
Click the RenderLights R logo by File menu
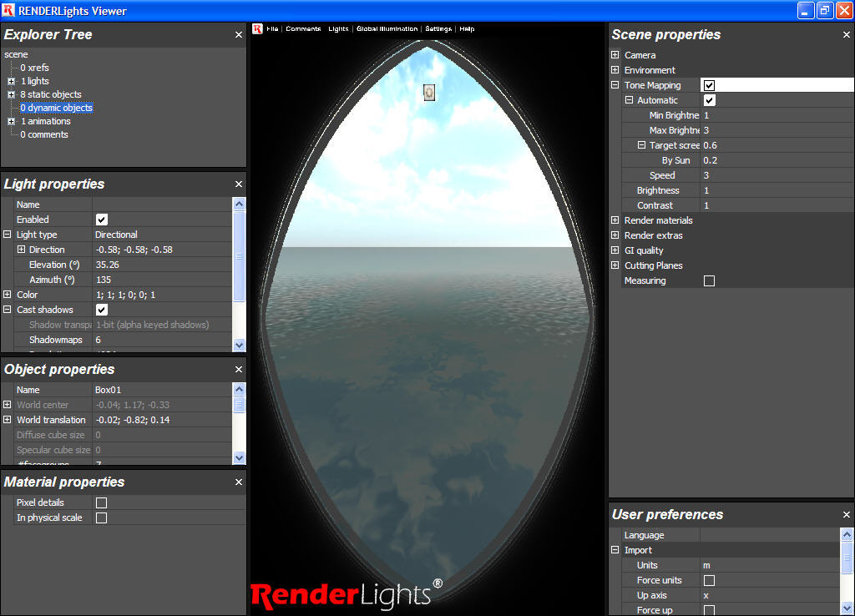point(257,29)
